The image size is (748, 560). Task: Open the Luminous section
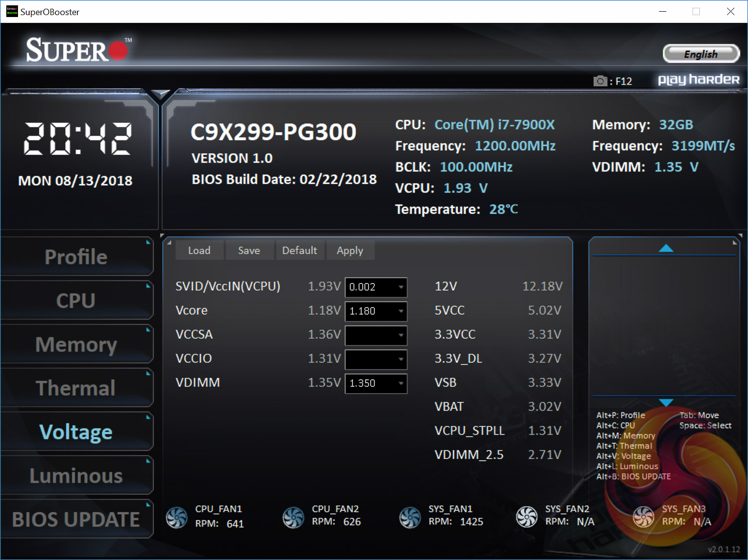pyautogui.click(x=76, y=475)
